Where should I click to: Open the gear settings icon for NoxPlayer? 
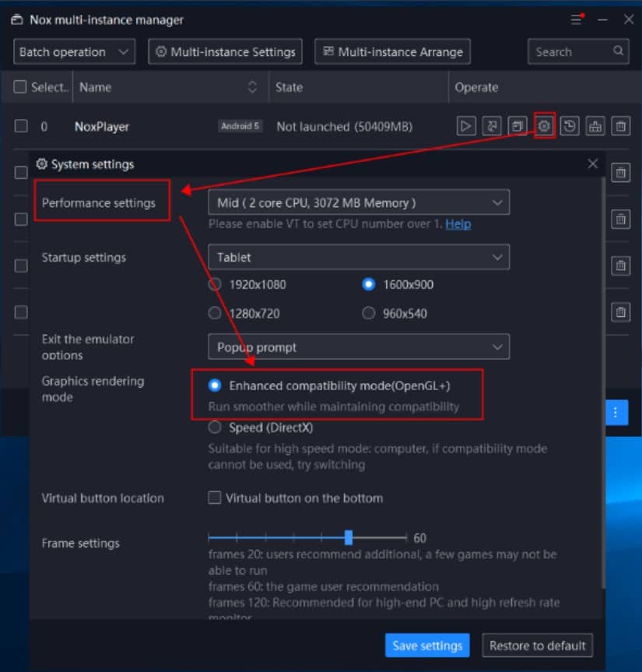coord(544,126)
